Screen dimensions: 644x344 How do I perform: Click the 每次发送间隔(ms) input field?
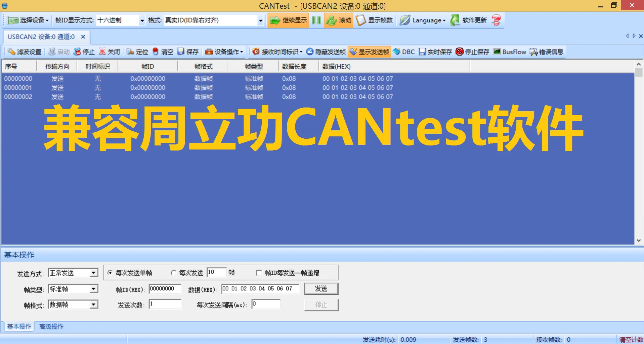click(266, 304)
